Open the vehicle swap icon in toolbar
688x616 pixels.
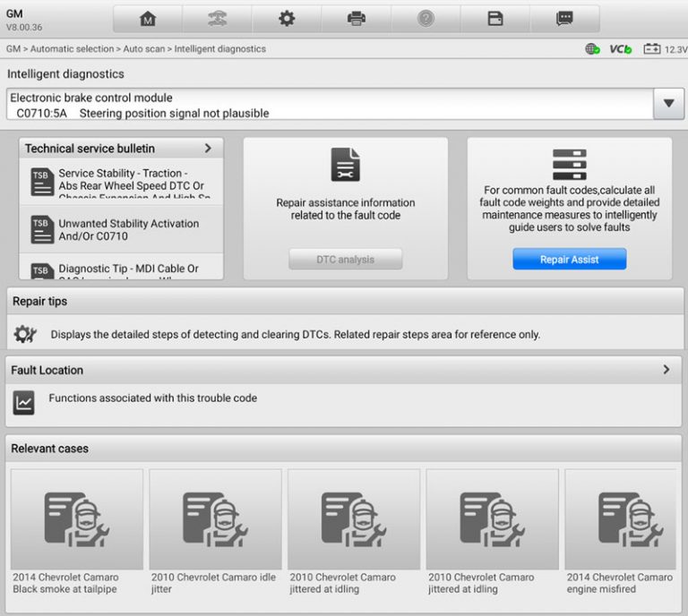(x=217, y=19)
